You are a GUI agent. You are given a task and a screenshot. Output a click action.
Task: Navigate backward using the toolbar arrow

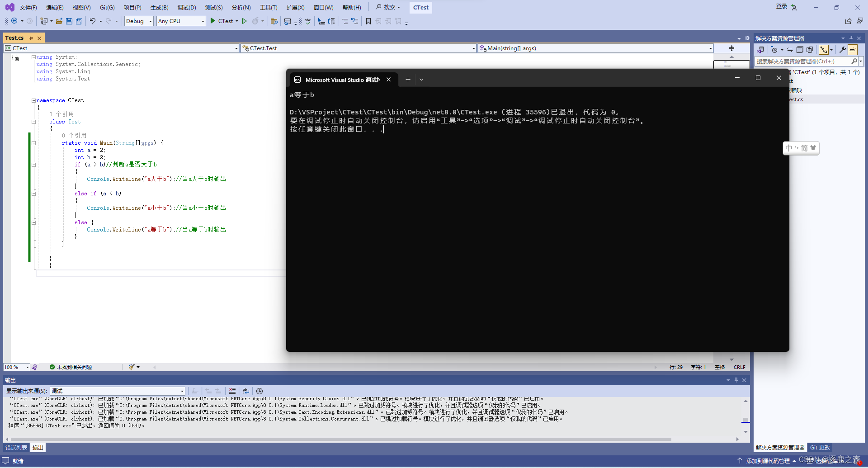(x=14, y=21)
